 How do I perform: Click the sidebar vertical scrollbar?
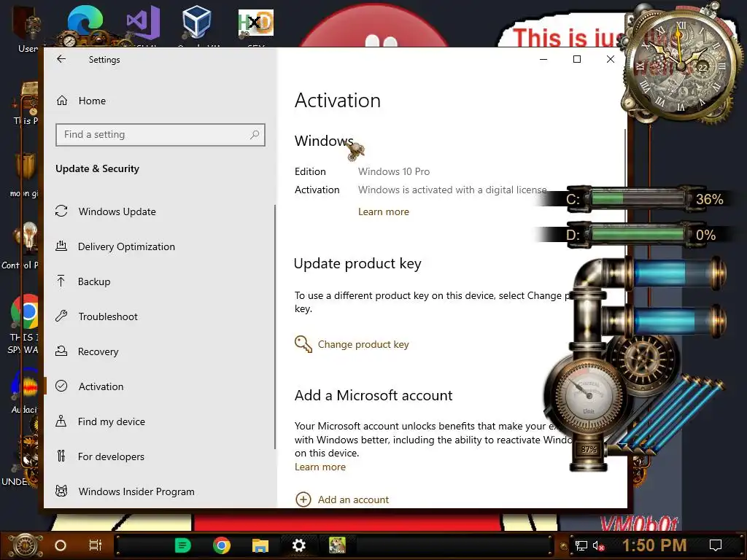click(x=275, y=327)
